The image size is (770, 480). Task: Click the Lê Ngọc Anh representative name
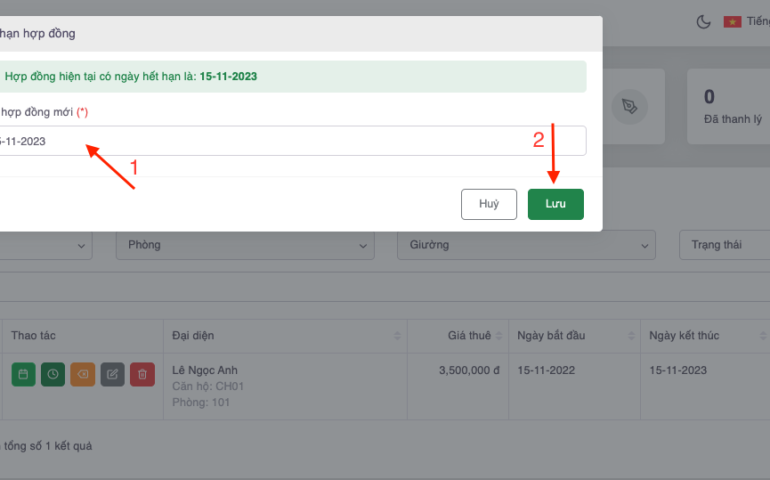[x=205, y=370]
